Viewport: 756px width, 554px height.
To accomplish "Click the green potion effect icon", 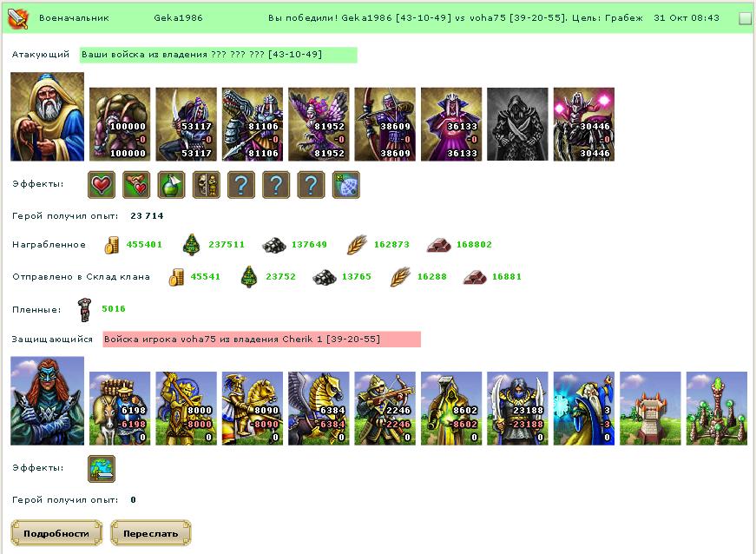I will click(x=171, y=185).
